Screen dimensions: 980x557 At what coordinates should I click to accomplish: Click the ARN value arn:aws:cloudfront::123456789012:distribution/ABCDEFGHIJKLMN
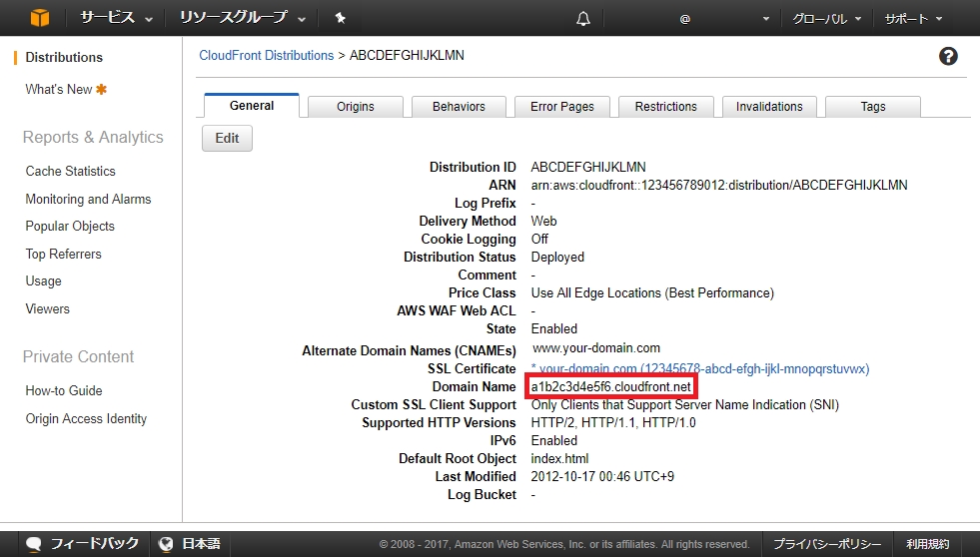click(719, 186)
